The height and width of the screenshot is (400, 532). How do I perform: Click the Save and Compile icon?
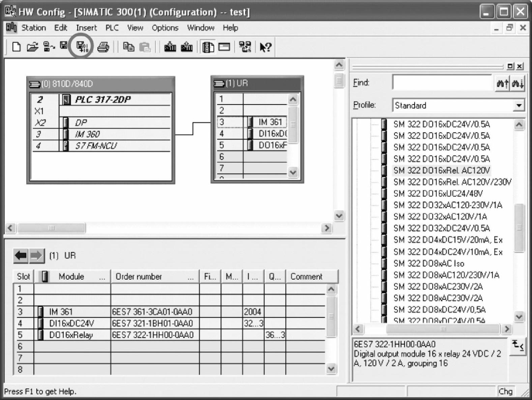82,47
